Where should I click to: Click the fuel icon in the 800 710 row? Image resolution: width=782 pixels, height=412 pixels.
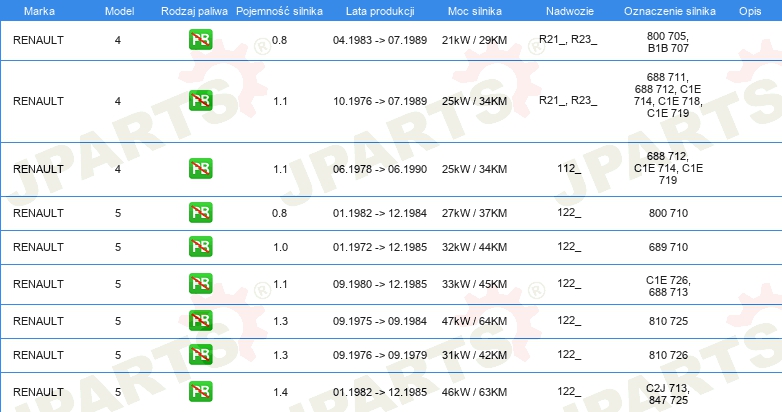[200, 212]
